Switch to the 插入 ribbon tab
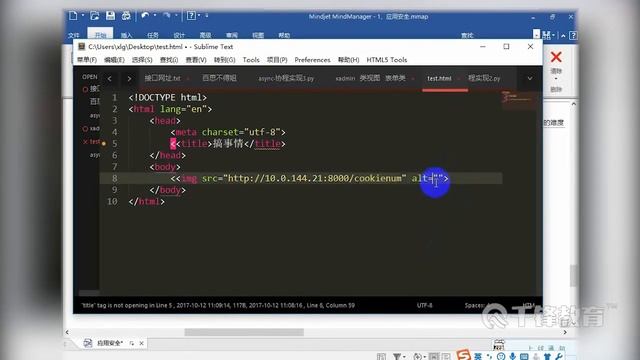The height and width of the screenshot is (360, 640). pos(127,35)
